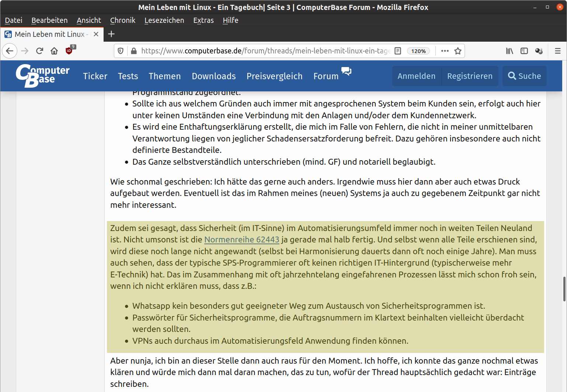The width and height of the screenshot is (567, 392).
Task: Open site information via the lock
Action: pyautogui.click(x=133, y=51)
